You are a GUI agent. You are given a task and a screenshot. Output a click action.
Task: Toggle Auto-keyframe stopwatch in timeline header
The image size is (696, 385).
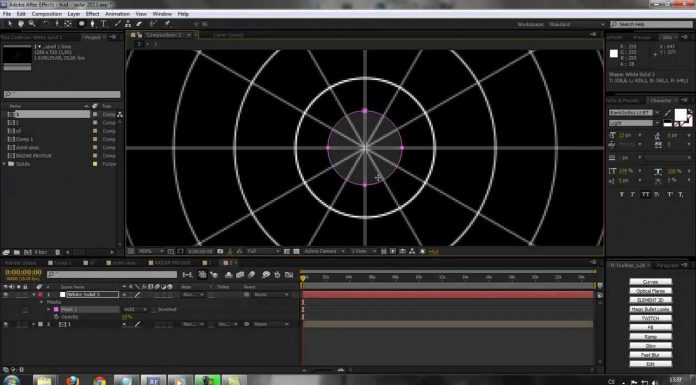277,275
